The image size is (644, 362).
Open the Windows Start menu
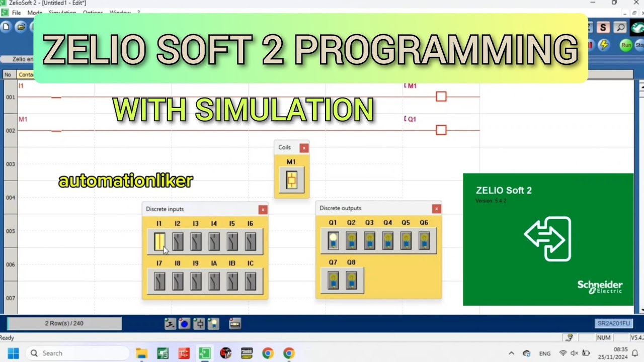click(13, 353)
